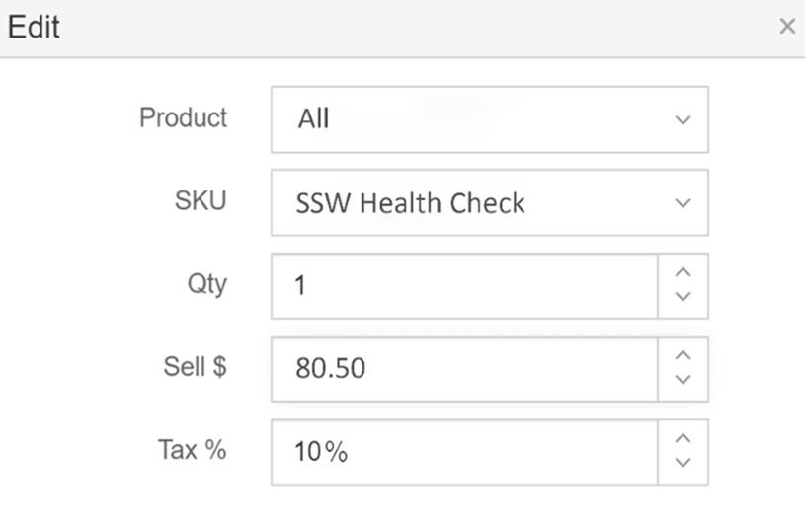Focus the Qty input field

(464, 286)
